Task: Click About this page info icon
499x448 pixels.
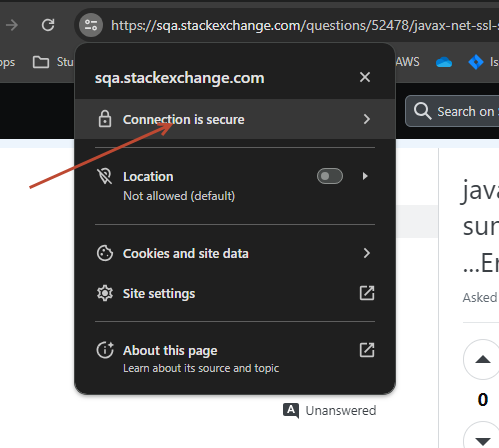Action: [105, 350]
